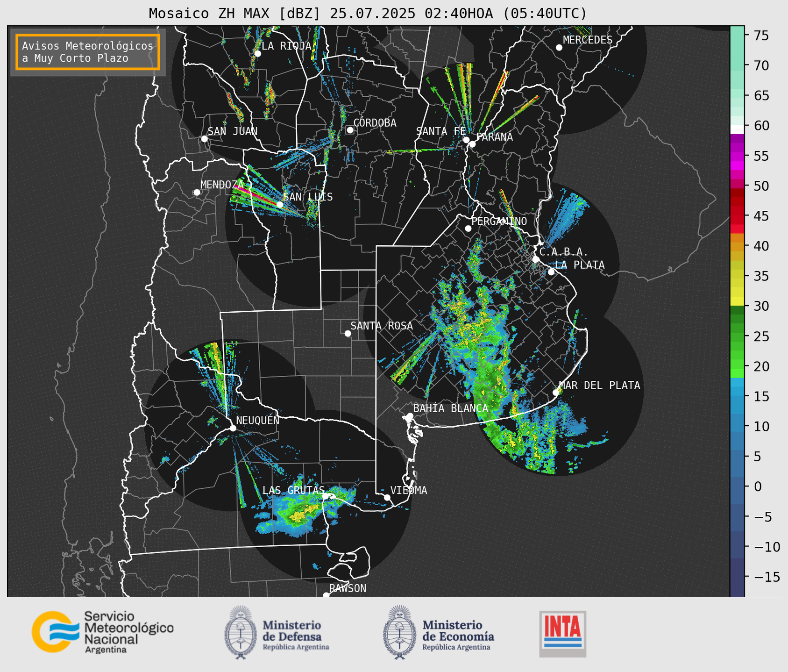Click the Servicio Meteorológico Nacional logo
Screen dimensions: 788x672
click(x=103, y=632)
